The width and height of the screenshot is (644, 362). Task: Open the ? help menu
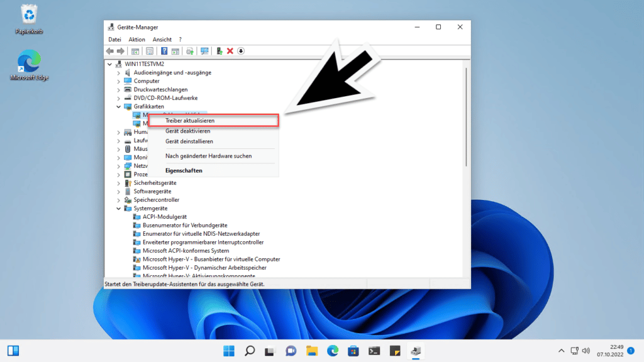click(180, 40)
